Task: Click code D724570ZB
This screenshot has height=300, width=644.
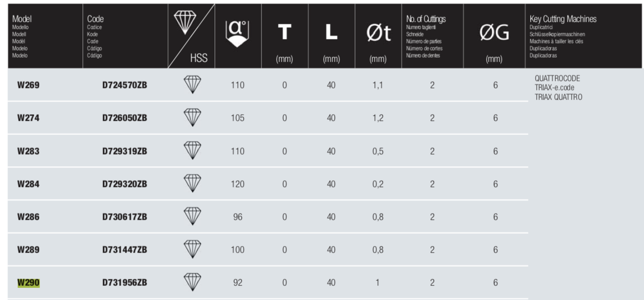Action: [124, 85]
